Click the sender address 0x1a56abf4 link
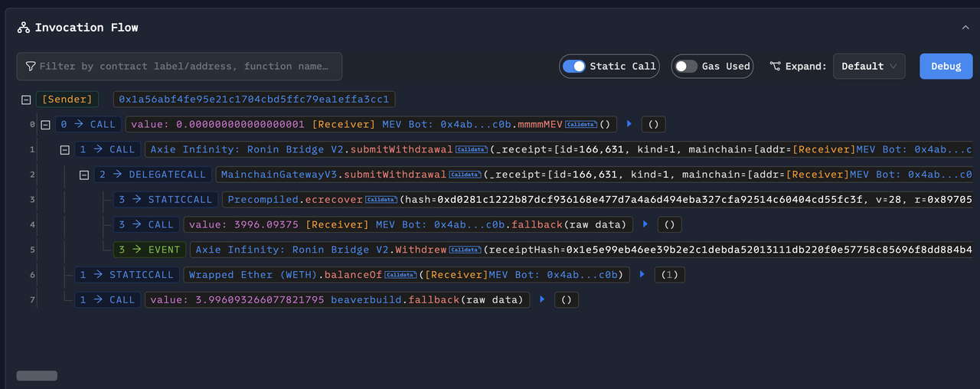 point(253,100)
